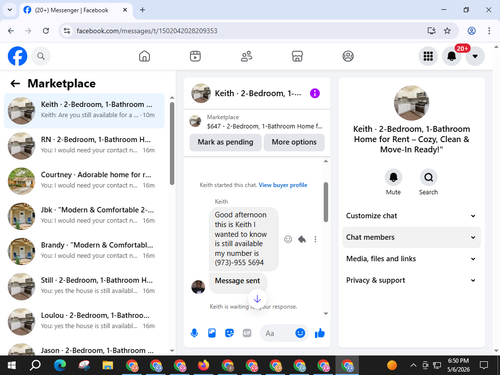Click the browser address bar URL
Image resolution: width=500 pixels, height=375 pixels.
pos(147,31)
